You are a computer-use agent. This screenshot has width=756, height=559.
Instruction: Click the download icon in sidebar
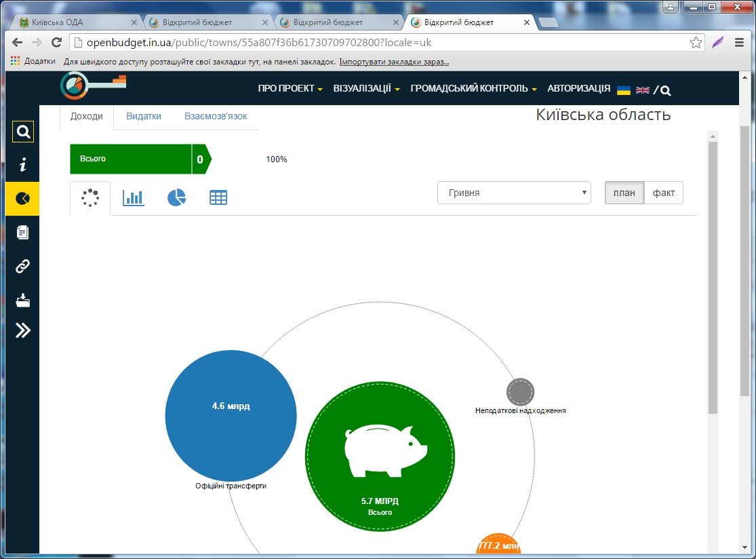tap(22, 301)
